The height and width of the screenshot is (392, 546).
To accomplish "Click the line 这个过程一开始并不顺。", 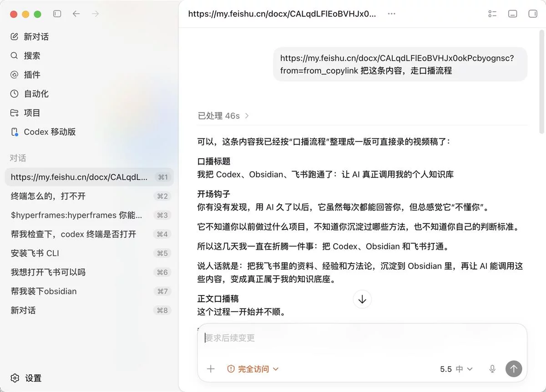I will pyautogui.click(x=241, y=312).
